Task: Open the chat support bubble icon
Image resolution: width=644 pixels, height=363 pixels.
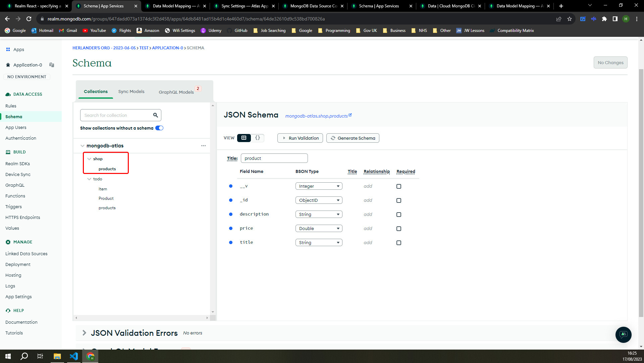Action: coord(623,334)
